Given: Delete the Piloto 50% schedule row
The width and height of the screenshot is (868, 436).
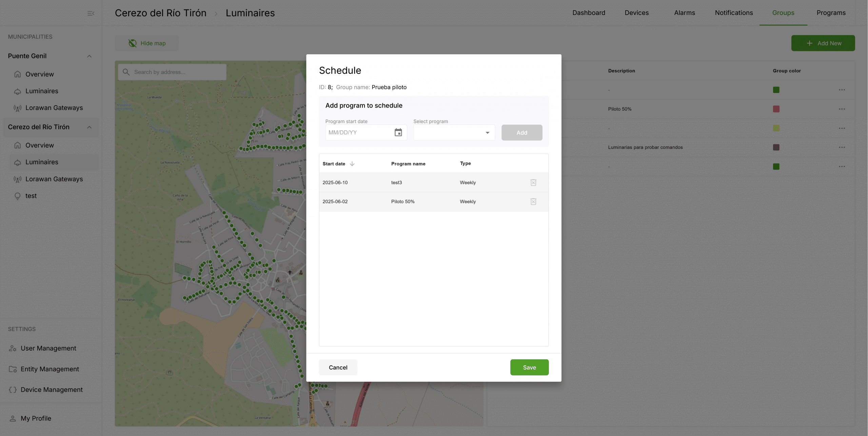Looking at the screenshot, I should (x=533, y=202).
